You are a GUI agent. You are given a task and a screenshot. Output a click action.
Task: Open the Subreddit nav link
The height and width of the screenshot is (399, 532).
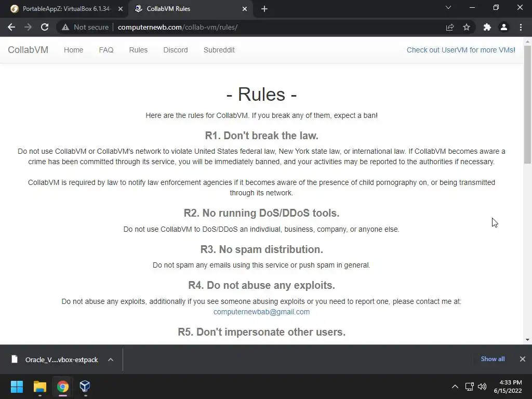pos(219,50)
